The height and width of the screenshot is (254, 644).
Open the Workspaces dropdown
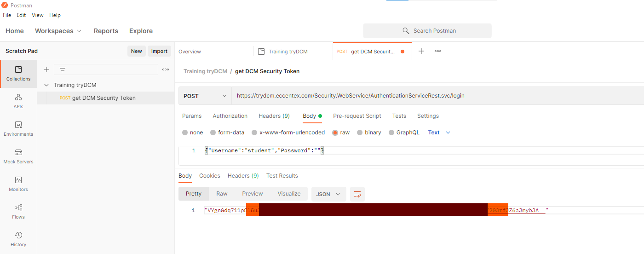(x=58, y=31)
